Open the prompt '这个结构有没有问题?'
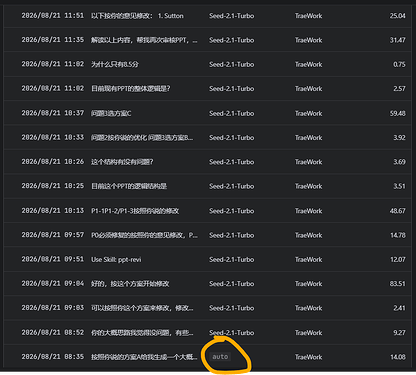The width and height of the screenshot is (416, 375). (122, 162)
